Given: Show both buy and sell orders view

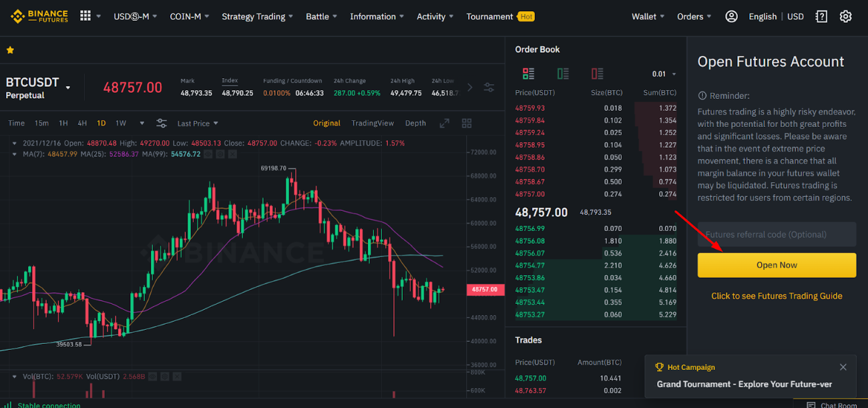Looking at the screenshot, I should coord(528,73).
